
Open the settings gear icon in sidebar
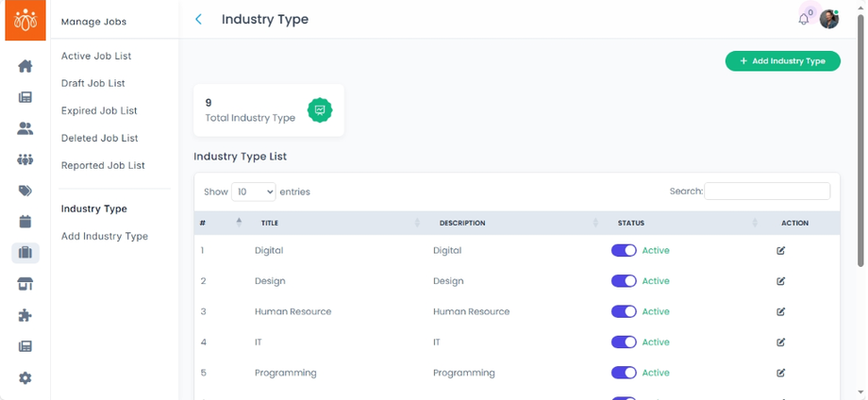(x=25, y=377)
